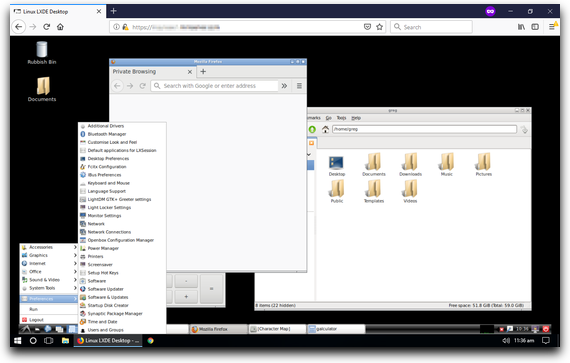
Task: Open the Library icon in browser toolbar
Action: pos(521,27)
